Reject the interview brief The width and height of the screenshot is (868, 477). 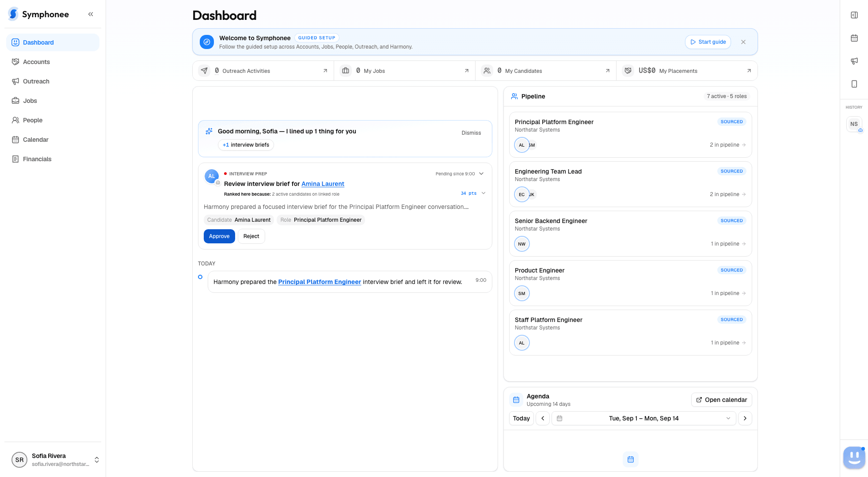click(251, 236)
